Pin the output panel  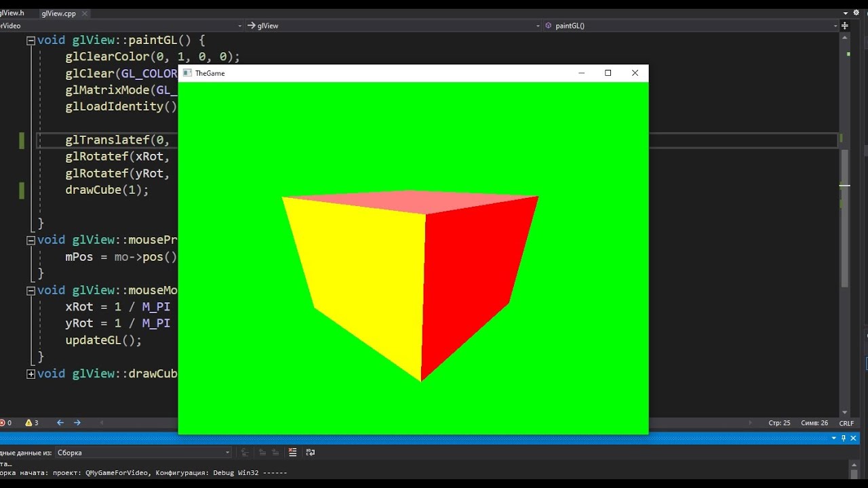coord(844,439)
